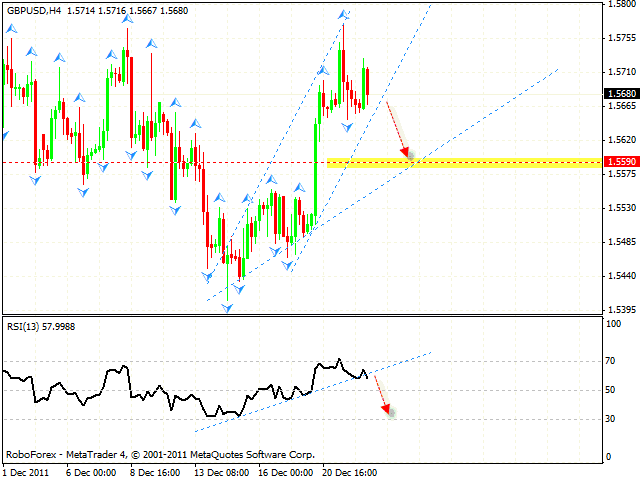Click the 1 Dec 2011 date label

[x=26, y=470]
